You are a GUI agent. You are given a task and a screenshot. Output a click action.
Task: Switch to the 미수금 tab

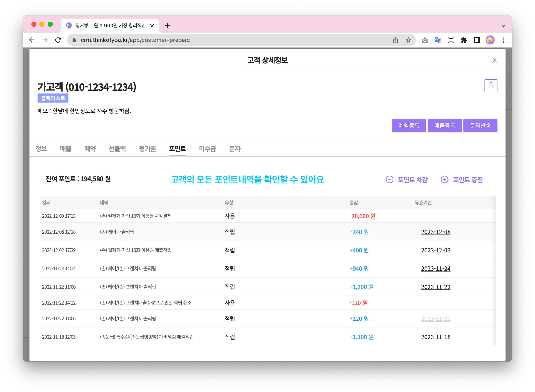(x=207, y=149)
